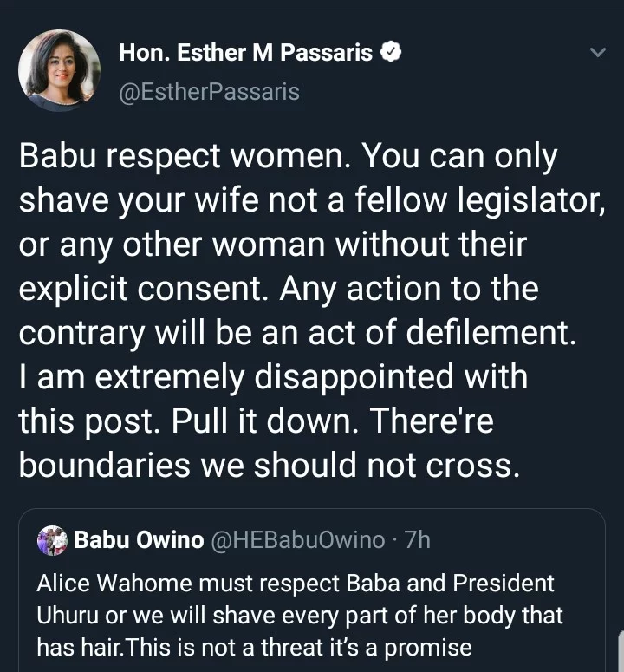Open the @EstherPassaris handle link
Screen dimensions: 624x672
click(208, 91)
